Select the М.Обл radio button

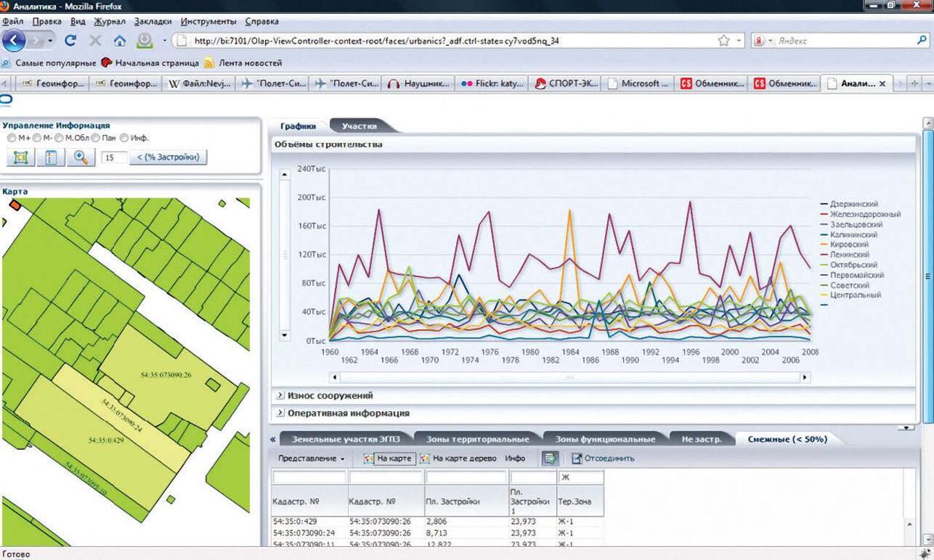(59, 138)
